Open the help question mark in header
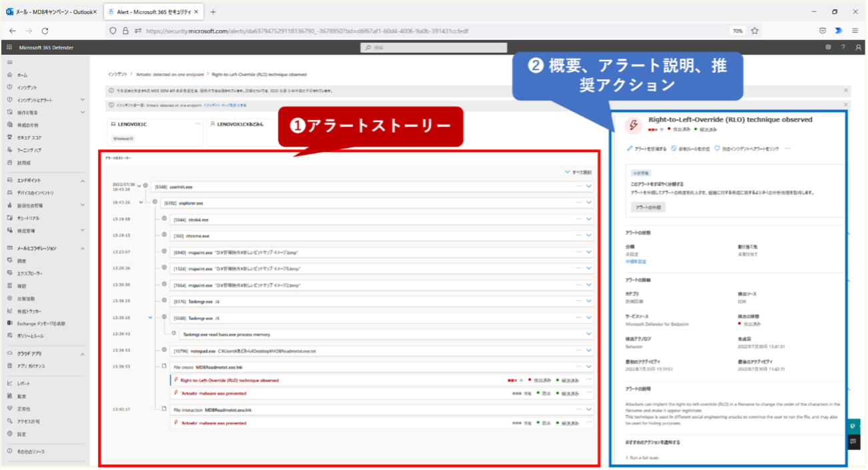Viewport: 868px width, 470px height. pyautogui.click(x=843, y=47)
